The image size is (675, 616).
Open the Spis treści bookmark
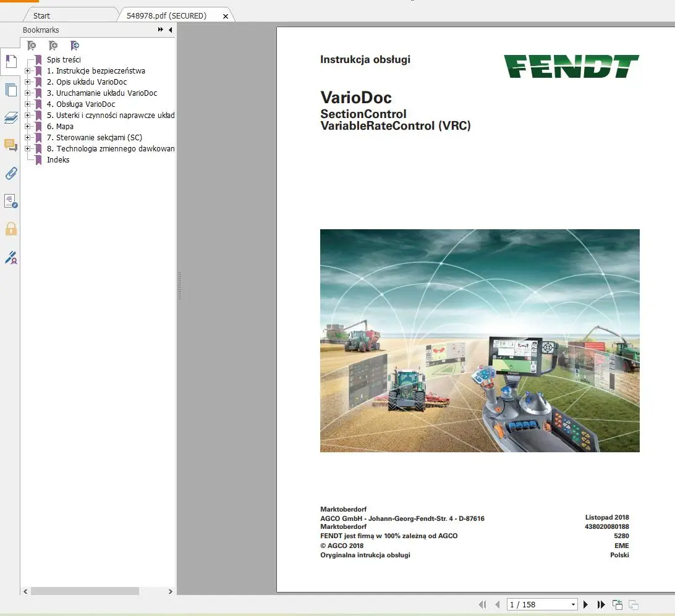pyautogui.click(x=64, y=59)
